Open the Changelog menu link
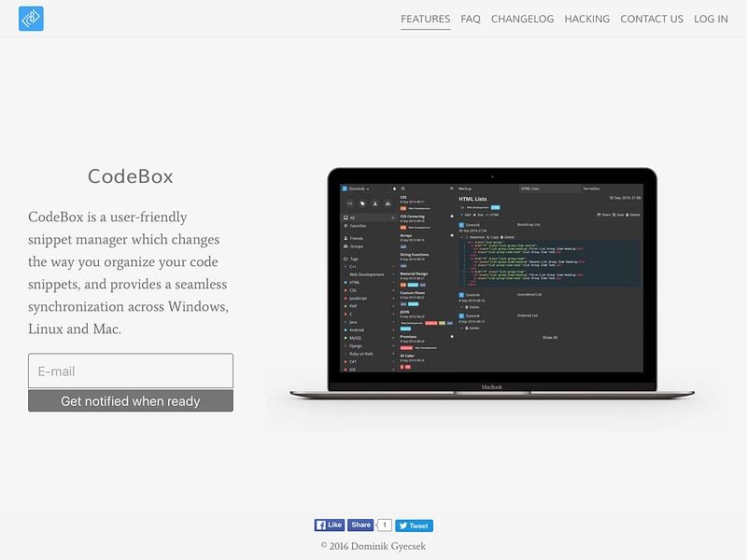The width and height of the screenshot is (747, 560). tap(523, 19)
